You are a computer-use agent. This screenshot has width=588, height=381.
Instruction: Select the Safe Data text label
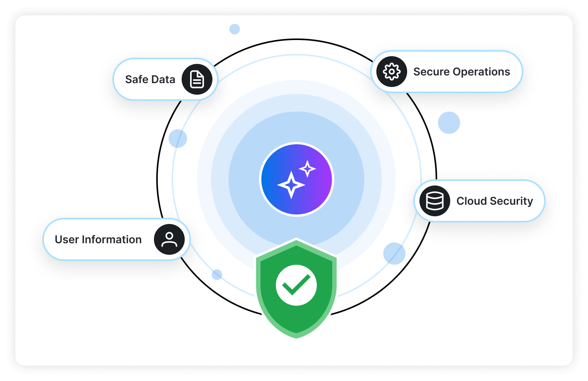(x=150, y=79)
